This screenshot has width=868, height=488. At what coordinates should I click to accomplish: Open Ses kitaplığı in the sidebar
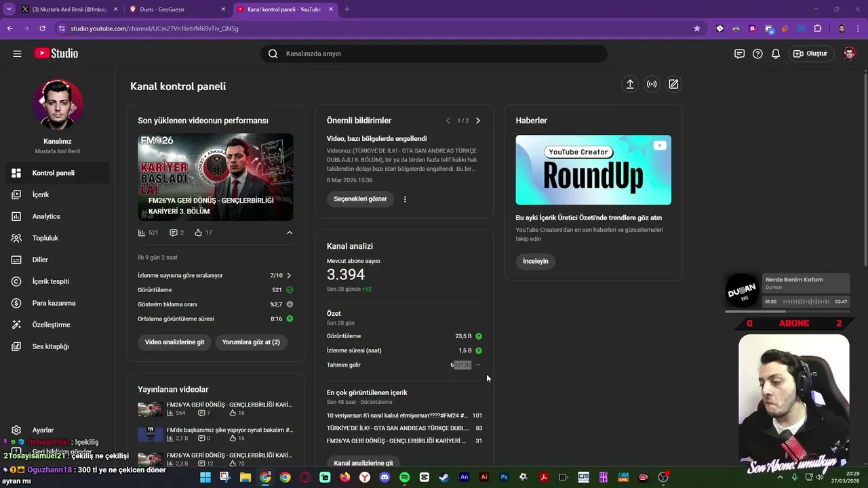(x=57, y=346)
